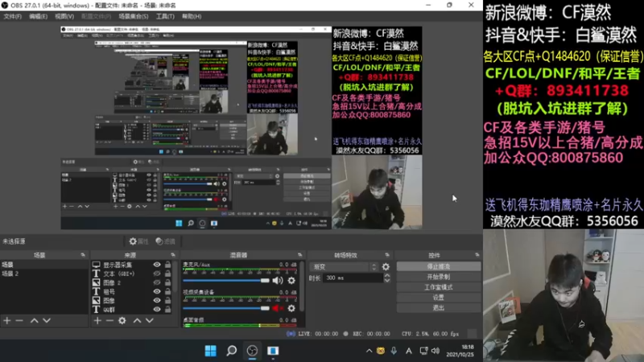Open the Windows Start menu
This screenshot has height=362, width=644.
[x=211, y=351]
